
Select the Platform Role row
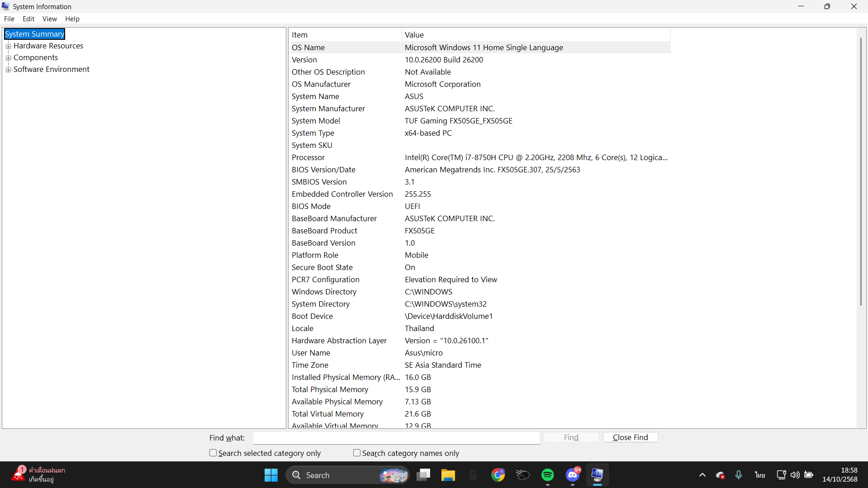pos(479,255)
